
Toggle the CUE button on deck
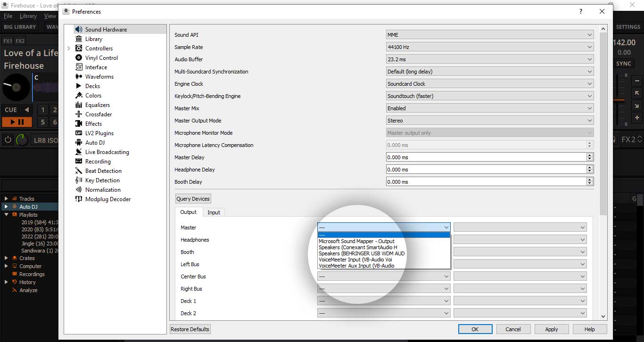coord(11,110)
